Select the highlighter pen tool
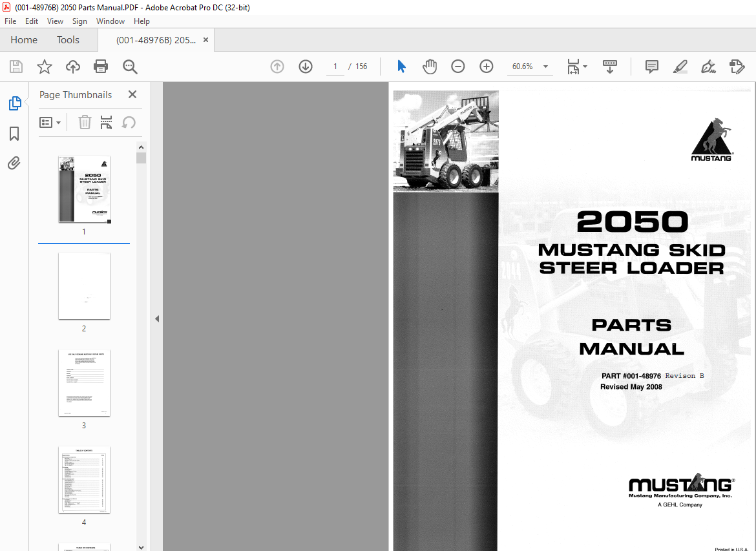The image size is (756, 551). (x=680, y=67)
